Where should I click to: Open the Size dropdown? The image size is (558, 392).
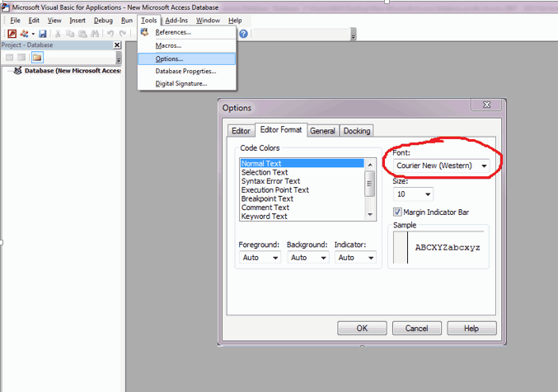[x=413, y=194]
